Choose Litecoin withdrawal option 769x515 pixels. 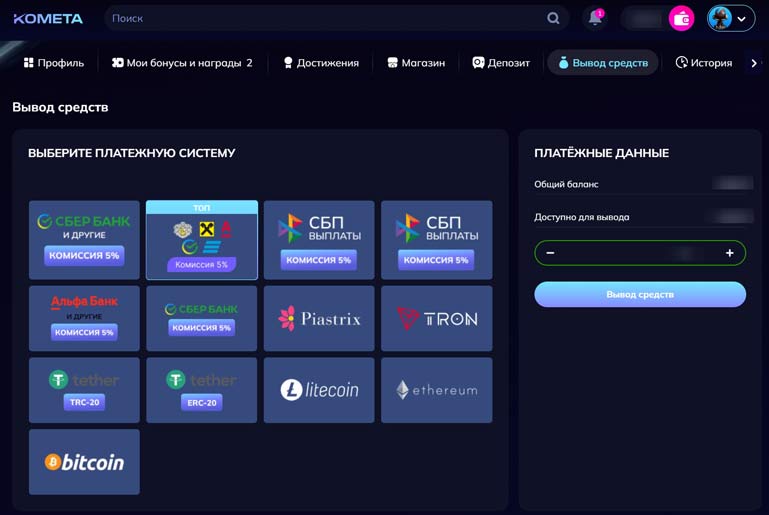pyautogui.click(x=319, y=390)
